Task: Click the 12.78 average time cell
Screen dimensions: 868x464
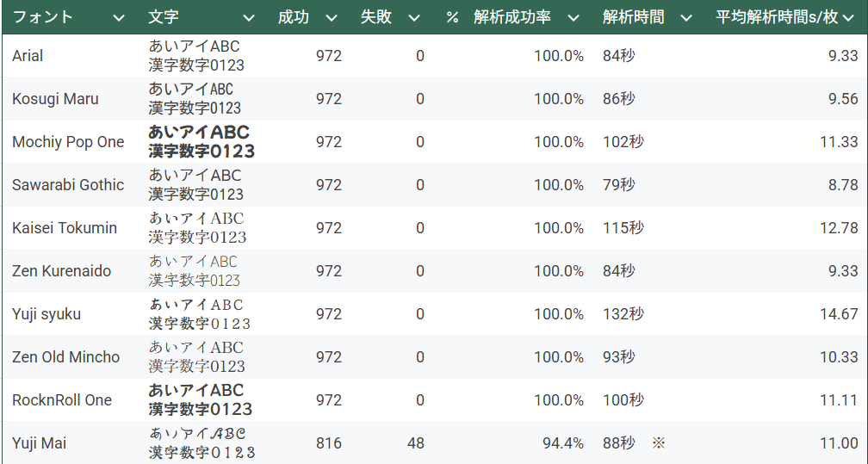Action: [839, 228]
